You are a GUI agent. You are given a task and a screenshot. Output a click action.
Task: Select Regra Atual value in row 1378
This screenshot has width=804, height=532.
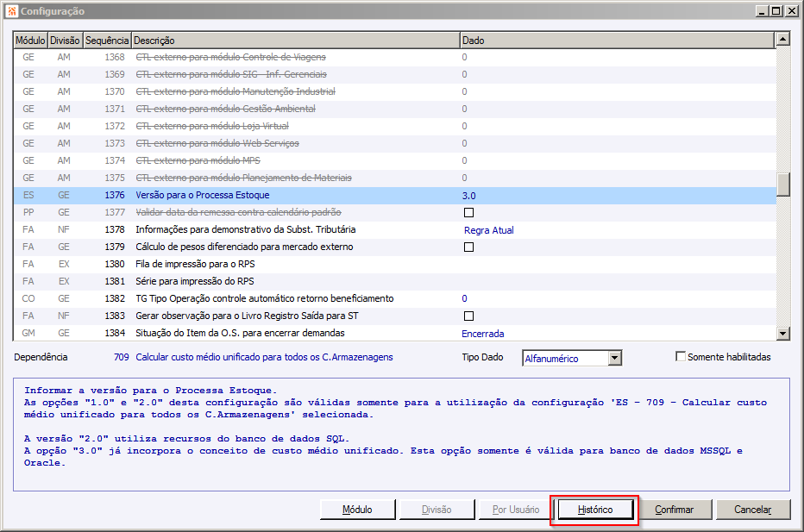488,230
